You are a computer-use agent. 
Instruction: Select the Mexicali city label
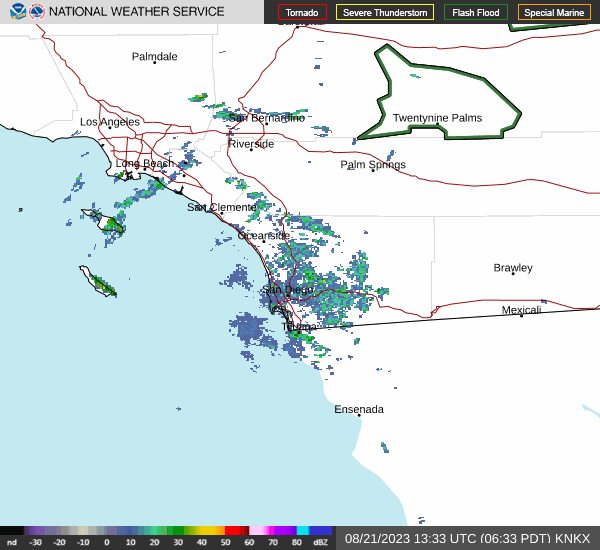click(521, 310)
